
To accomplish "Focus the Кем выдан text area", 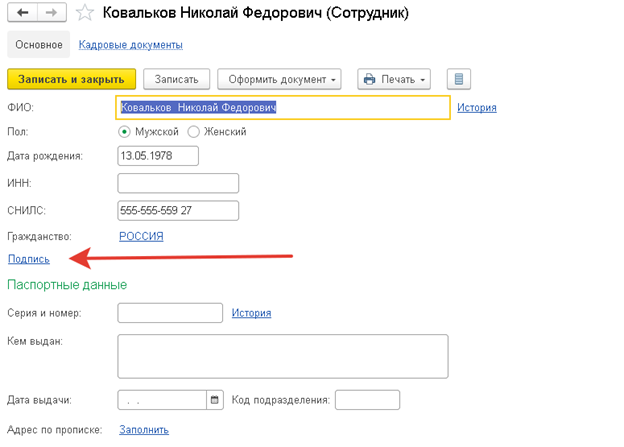I will pyautogui.click(x=282, y=353).
